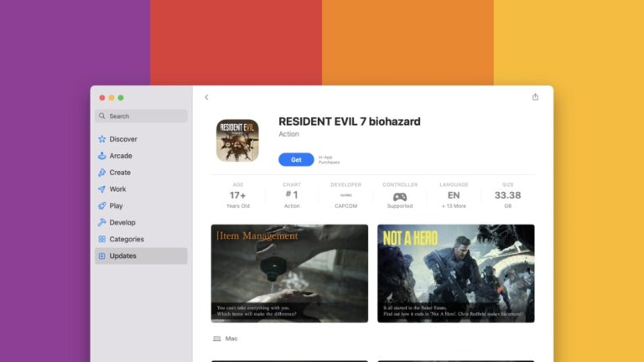Click the Search magnifier icon
The image size is (644, 362).
pos(101,116)
